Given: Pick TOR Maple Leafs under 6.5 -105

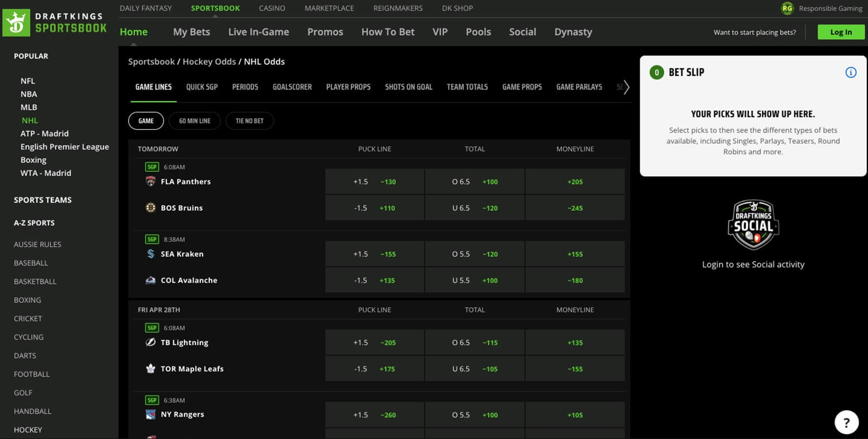Looking at the screenshot, I should 475,369.
